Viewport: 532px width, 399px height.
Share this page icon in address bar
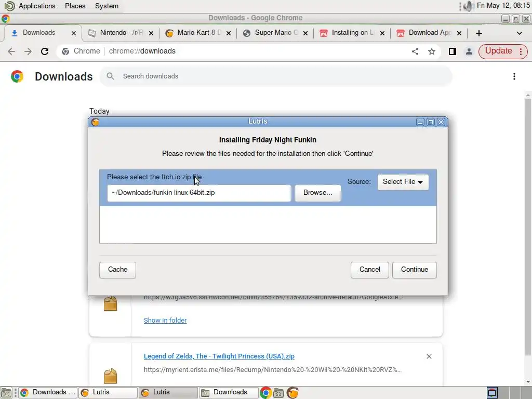[415, 51]
